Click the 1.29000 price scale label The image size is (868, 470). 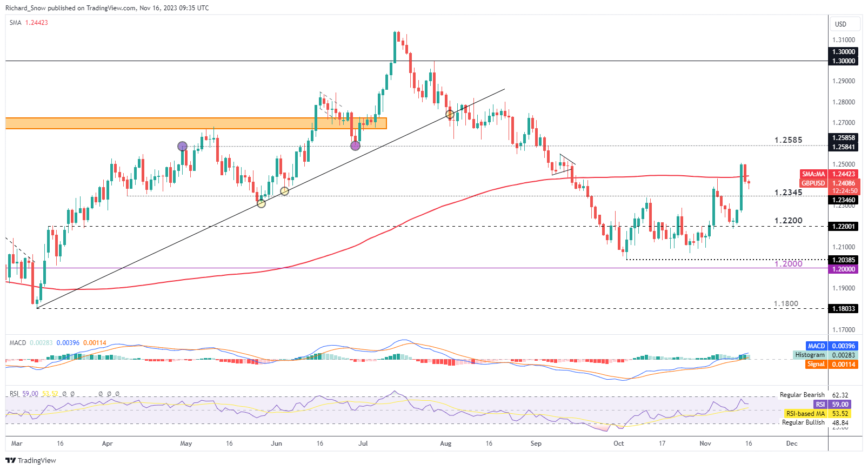pos(844,81)
